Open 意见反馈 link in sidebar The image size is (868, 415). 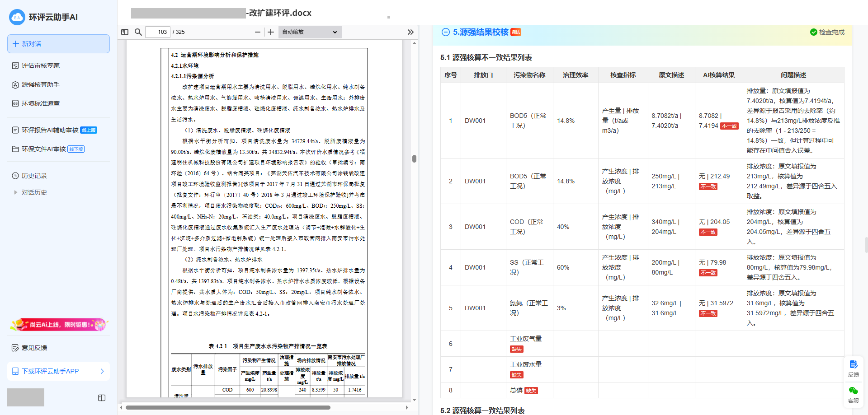point(34,348)
